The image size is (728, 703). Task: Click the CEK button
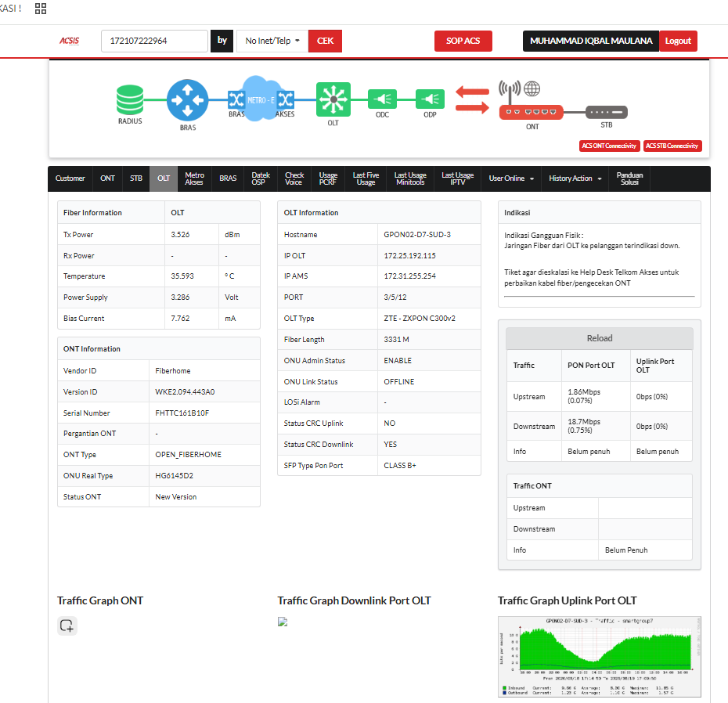coord(325,41)
